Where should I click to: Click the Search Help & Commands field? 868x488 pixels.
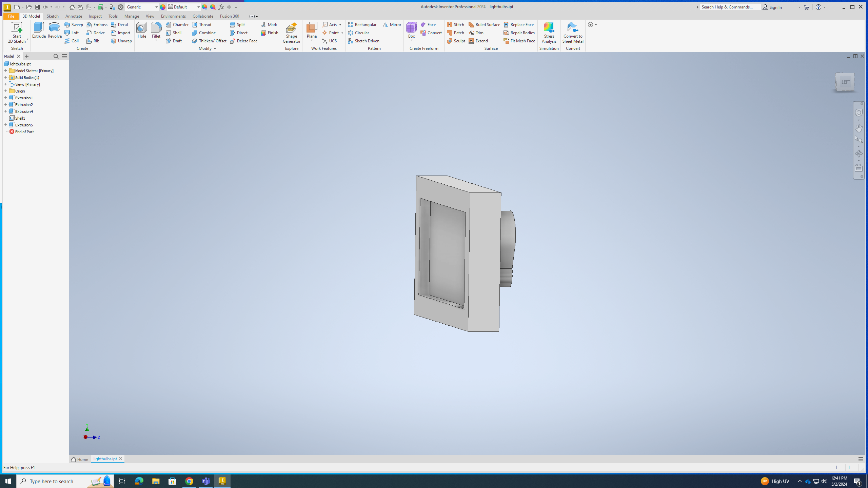pos(731,7)
